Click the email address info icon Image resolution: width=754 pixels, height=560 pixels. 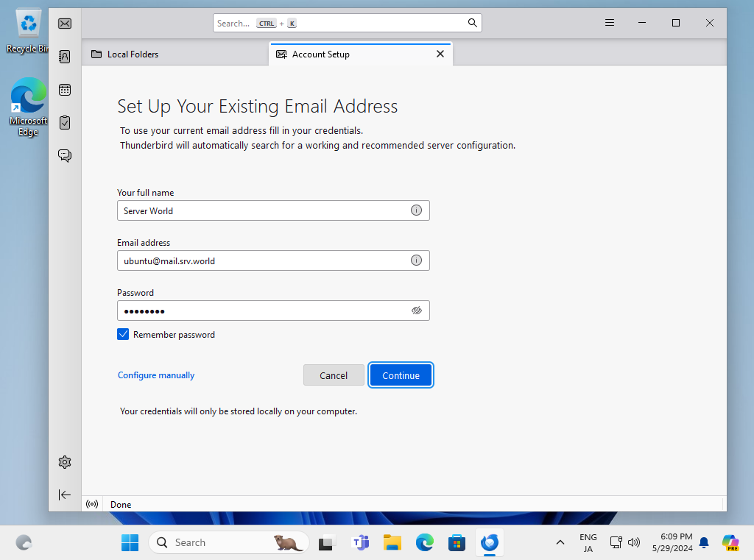[416, 260]
